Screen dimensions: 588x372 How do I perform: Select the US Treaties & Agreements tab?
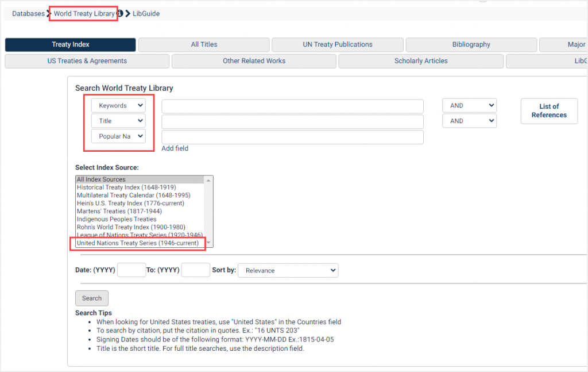click(x=87, y=61)
